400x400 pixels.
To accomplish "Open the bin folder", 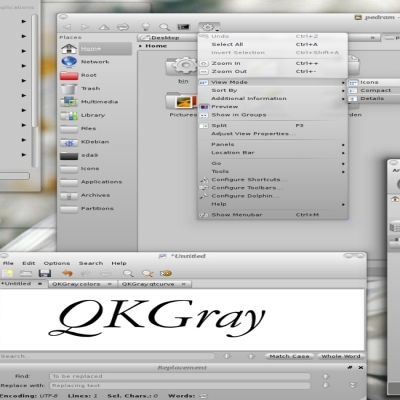I will 183,70.
